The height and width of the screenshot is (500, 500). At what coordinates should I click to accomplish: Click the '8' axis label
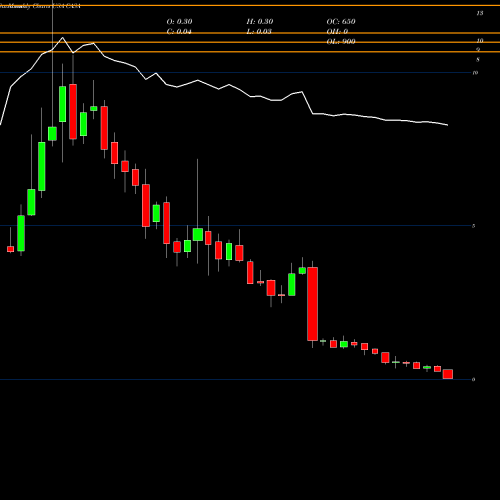[478, 60]
